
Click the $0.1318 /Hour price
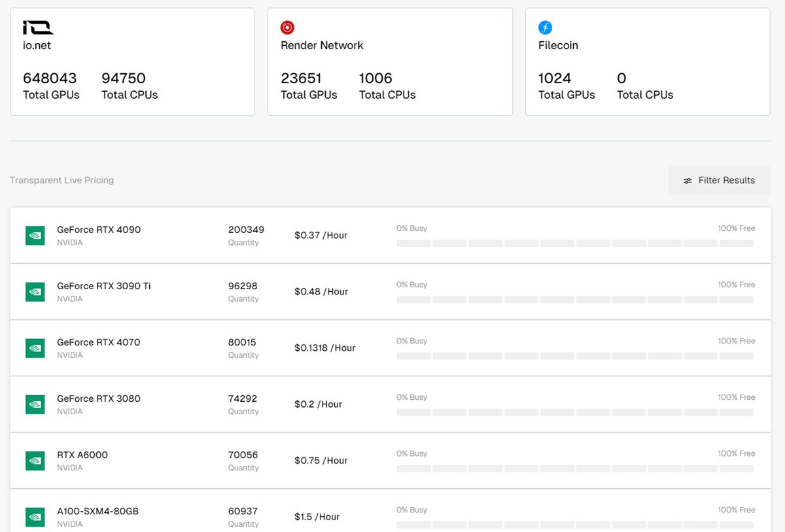(325, 348)
